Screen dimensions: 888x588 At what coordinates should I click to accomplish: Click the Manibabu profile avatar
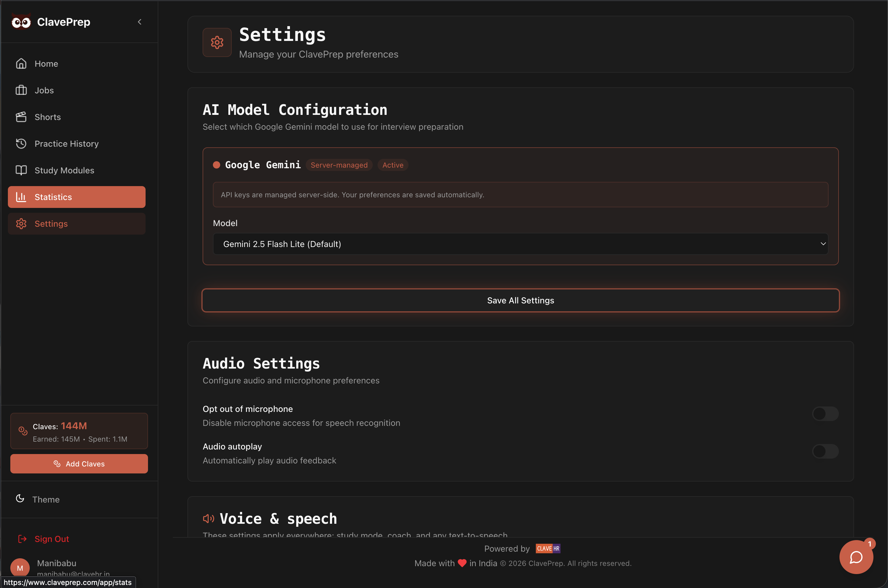click(x=20, y=568)
